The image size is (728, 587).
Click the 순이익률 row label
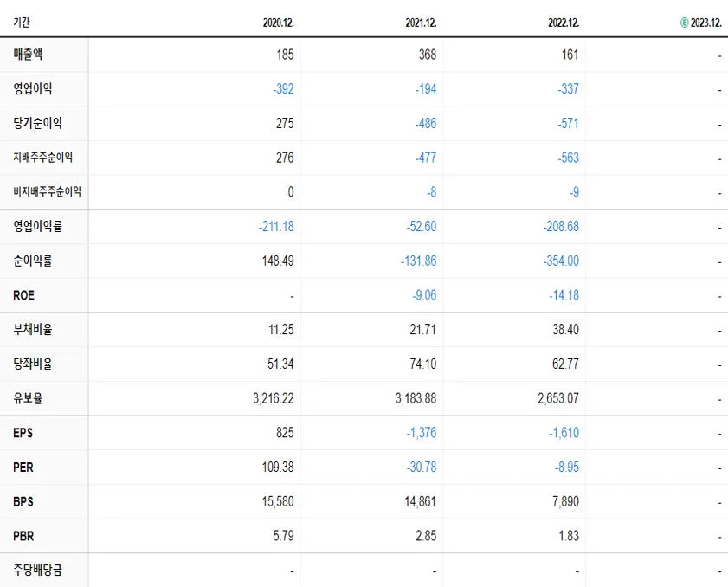pyautogui.click(x=33, y=261)
